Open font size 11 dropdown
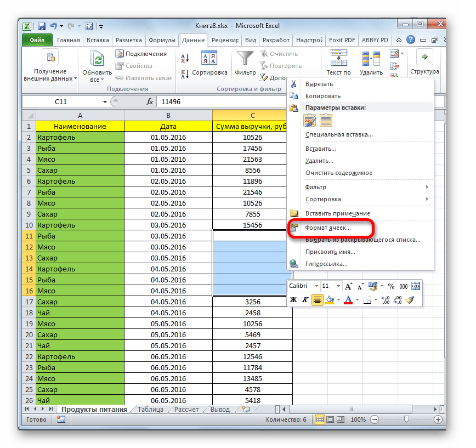This screenshot has width=476, height=448. click(x=339, y=286)
